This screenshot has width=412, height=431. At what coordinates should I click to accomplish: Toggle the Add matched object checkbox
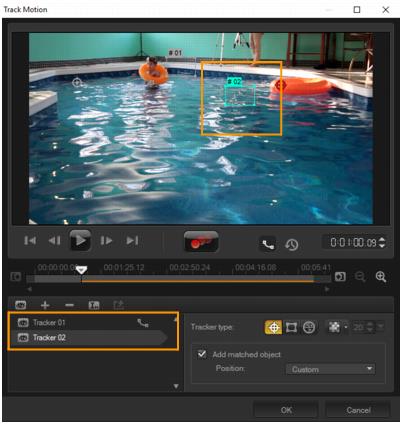tap(202, 354)
